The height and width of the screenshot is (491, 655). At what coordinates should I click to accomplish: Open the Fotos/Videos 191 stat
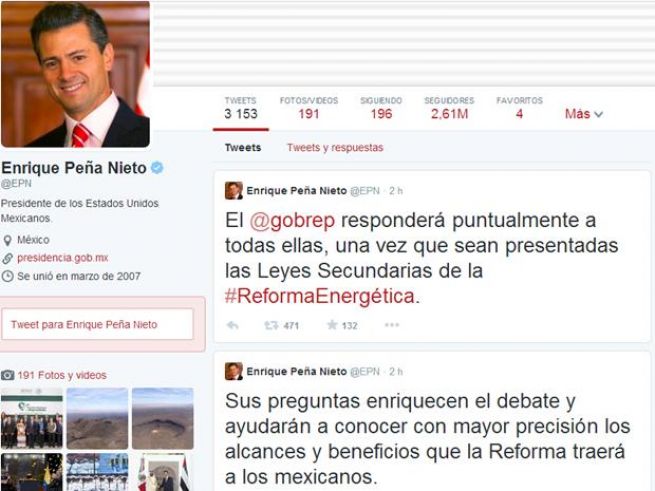pos(309,108)
